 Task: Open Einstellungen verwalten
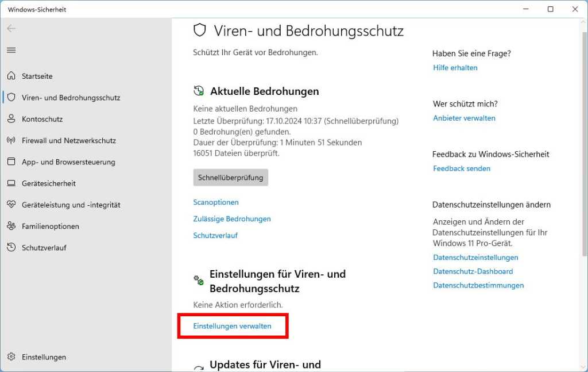point(232,326)
